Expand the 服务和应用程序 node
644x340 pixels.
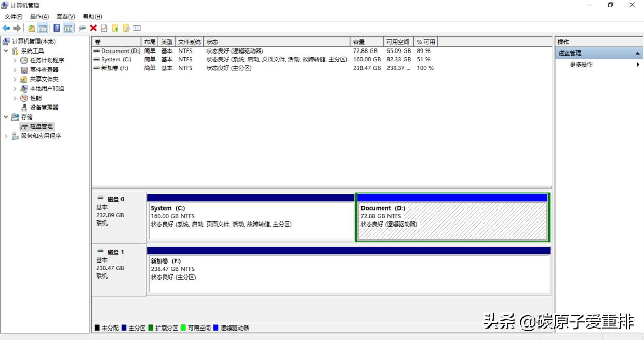[x=6, y=136]
